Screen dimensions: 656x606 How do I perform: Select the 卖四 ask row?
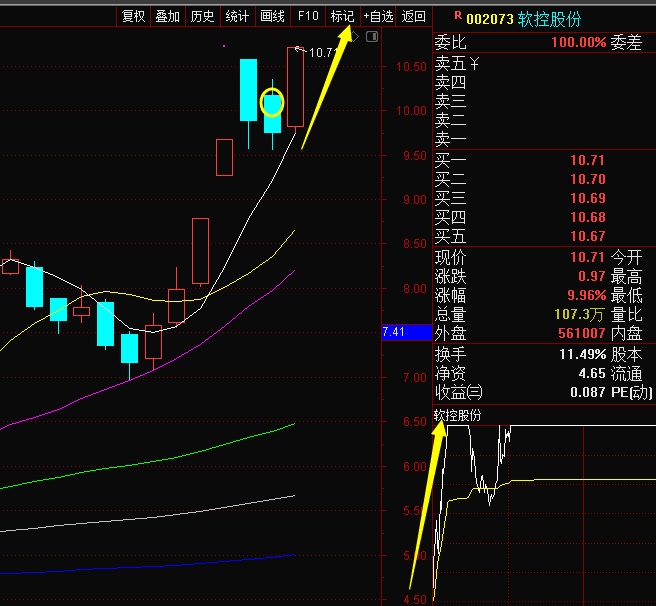(544, 82)
